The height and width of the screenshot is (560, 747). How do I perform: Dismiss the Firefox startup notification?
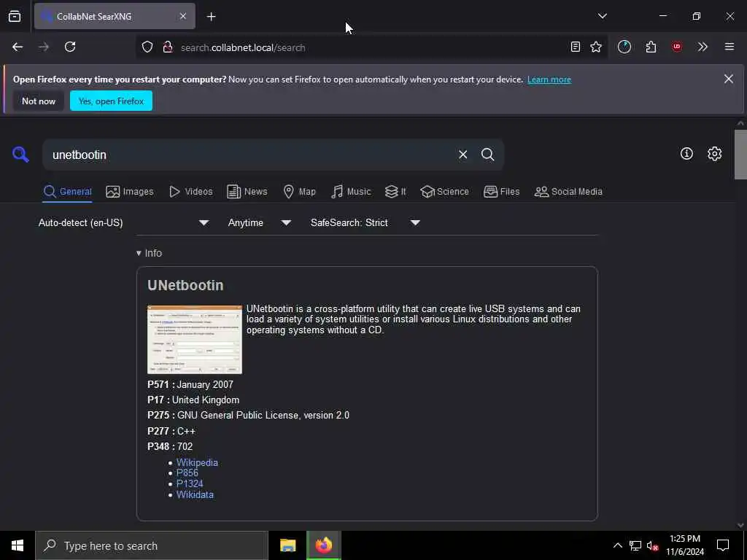click(729, 79)
